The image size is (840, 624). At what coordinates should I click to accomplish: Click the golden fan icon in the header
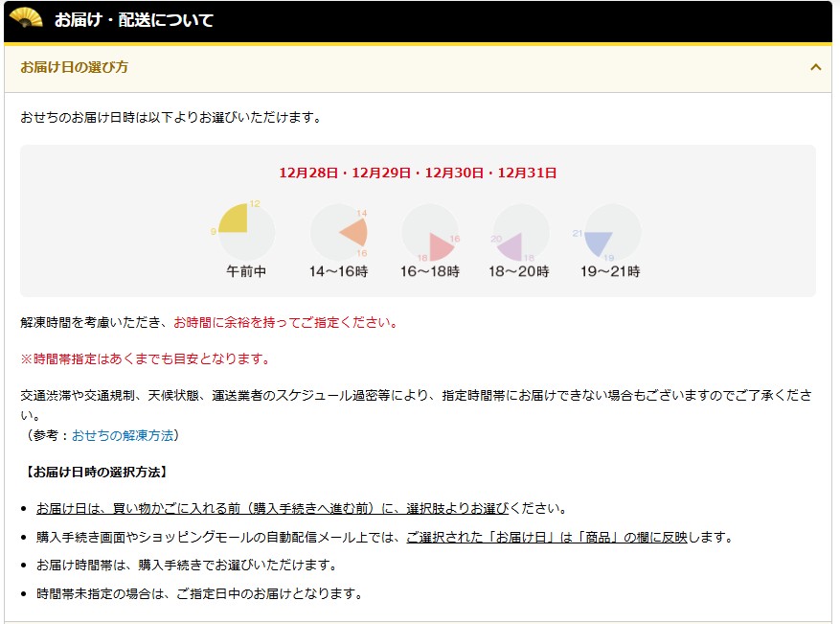coord(27,18)
